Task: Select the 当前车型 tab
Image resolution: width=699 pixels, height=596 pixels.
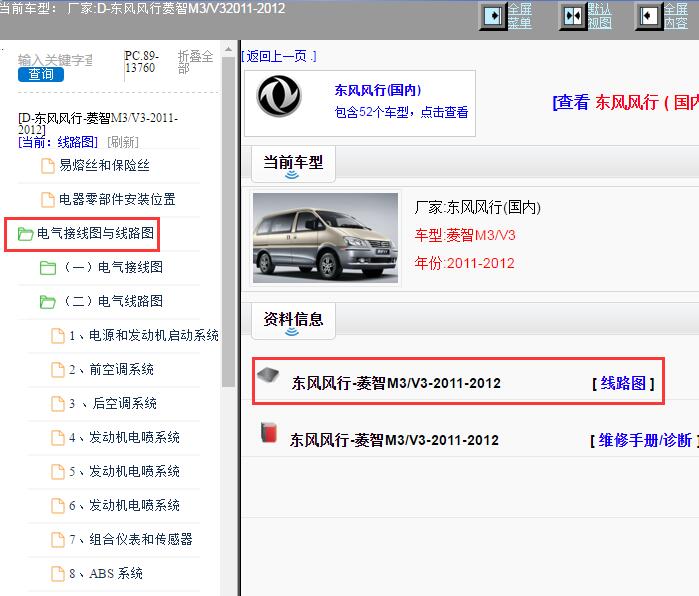Action: (293, 164)
